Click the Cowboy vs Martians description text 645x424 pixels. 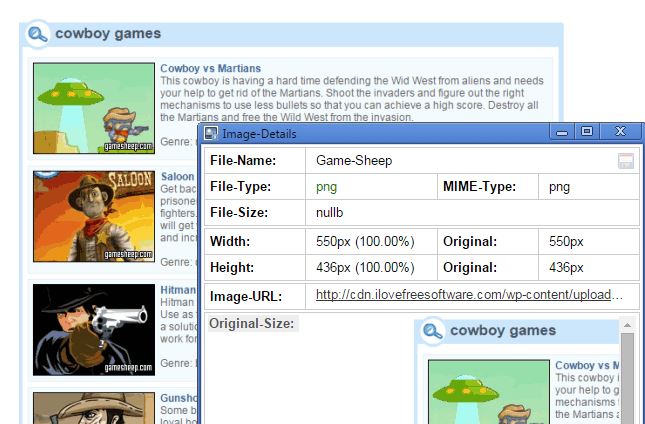(x=352, y=99)
